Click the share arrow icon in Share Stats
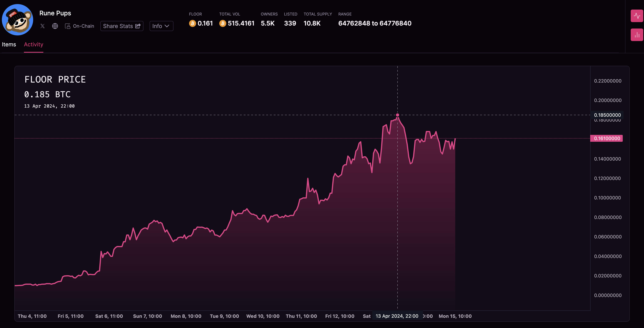 [x=138, y=26]
